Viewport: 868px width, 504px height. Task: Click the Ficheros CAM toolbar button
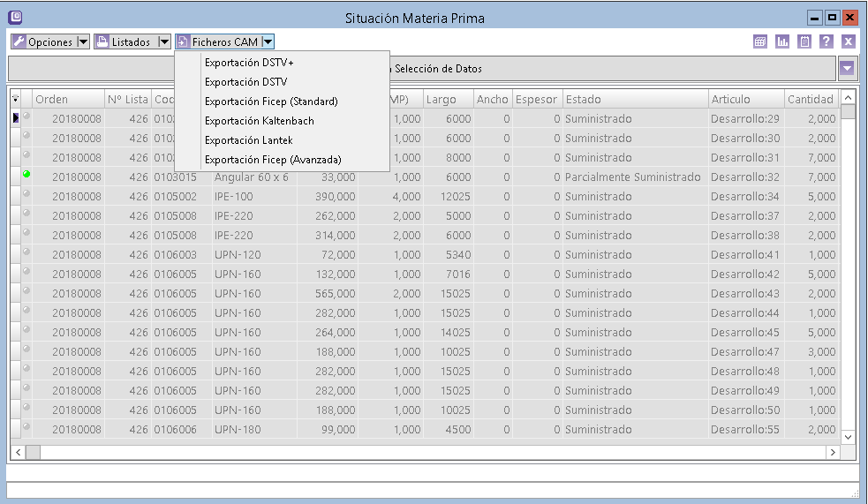pos(218,41)
